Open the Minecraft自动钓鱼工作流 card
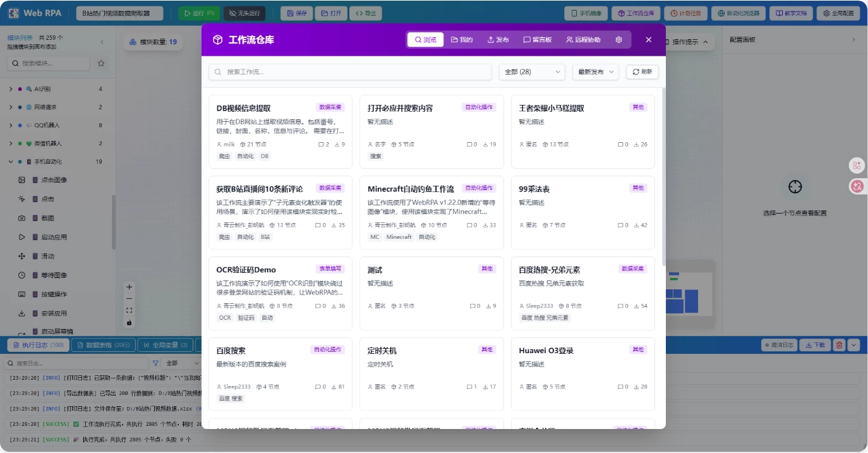This screenshot has height=453, width=868. (x=431, y=212)
